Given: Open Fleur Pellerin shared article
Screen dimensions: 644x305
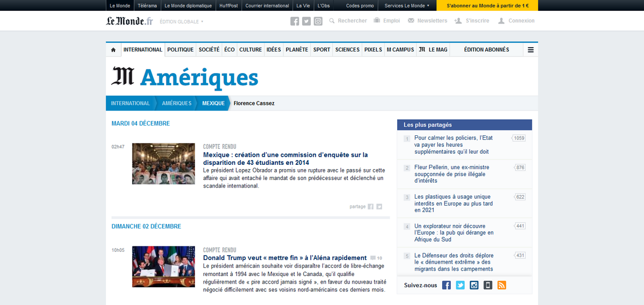Looking at the screenshot, I should [452, 174].
